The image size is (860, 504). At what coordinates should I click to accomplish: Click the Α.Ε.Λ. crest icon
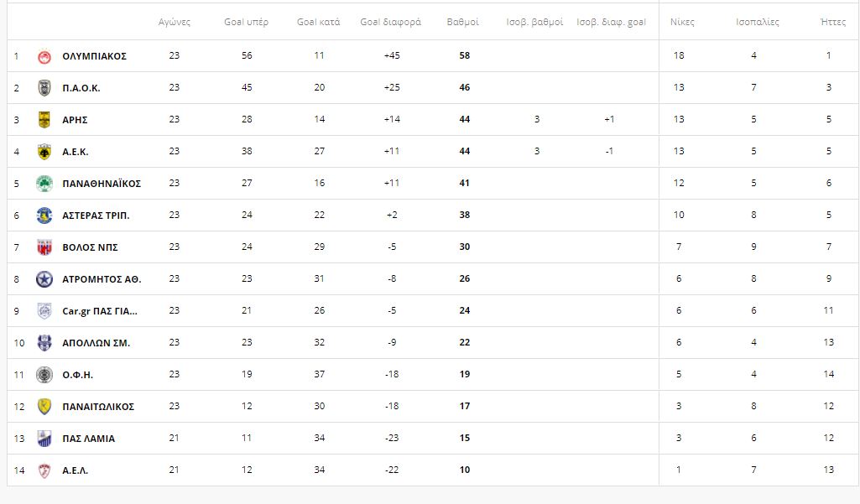pyautogui.click(x=44, y=470)
